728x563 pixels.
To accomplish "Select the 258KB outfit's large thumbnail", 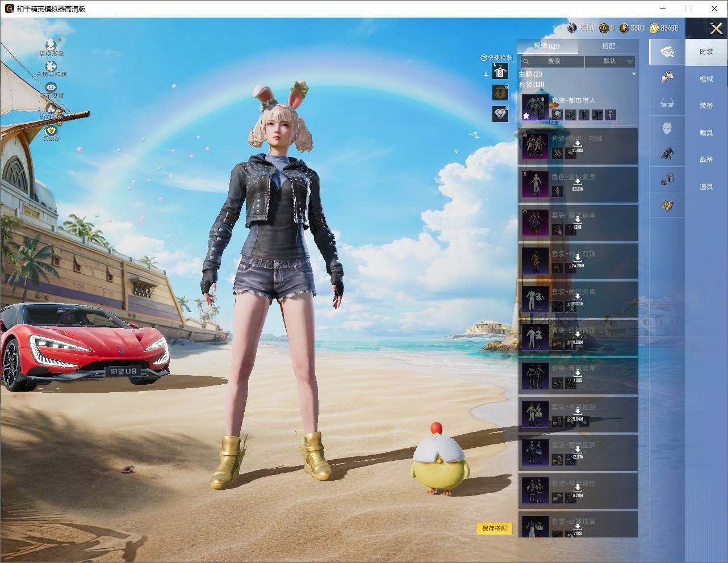I will (x=535, y=146).
